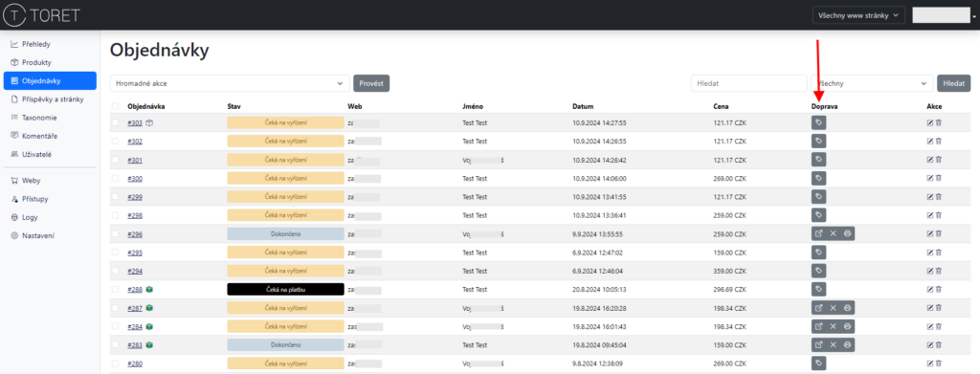Click the green package icon next to #288
Screen dimensions: 980x374
point(150,290)
